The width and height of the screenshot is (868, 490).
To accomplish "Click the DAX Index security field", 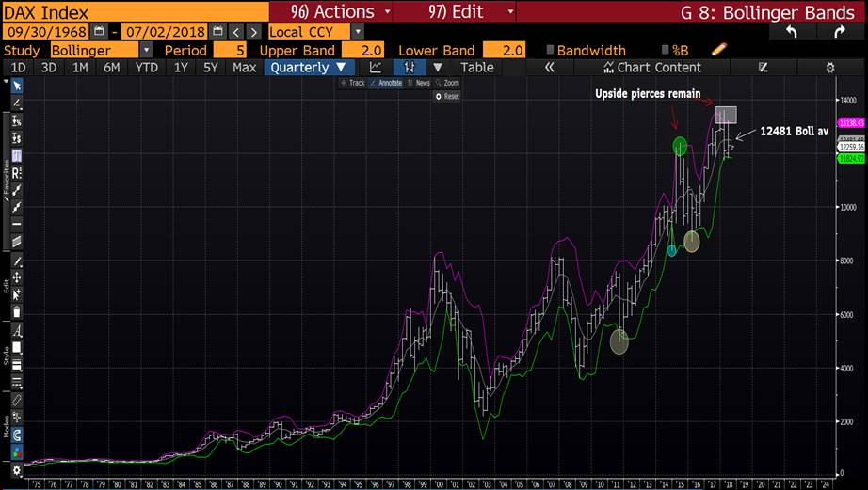I will point(136,11).
